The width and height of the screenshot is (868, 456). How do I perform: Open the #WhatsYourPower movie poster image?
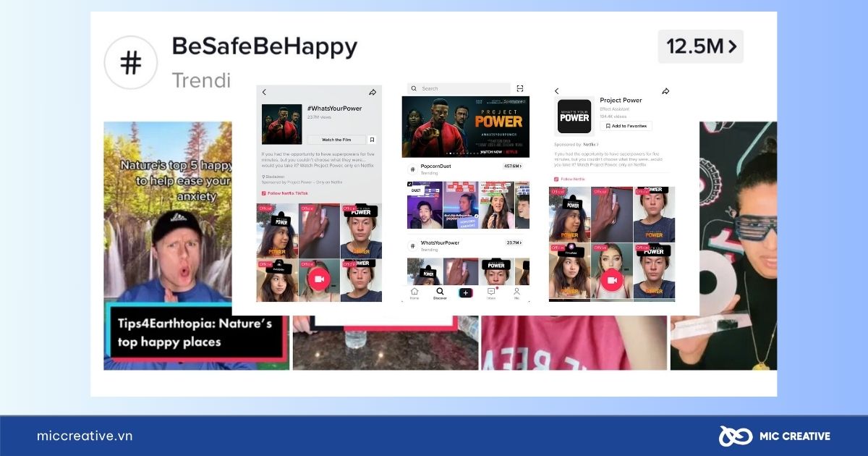click(x=281, y=124)
